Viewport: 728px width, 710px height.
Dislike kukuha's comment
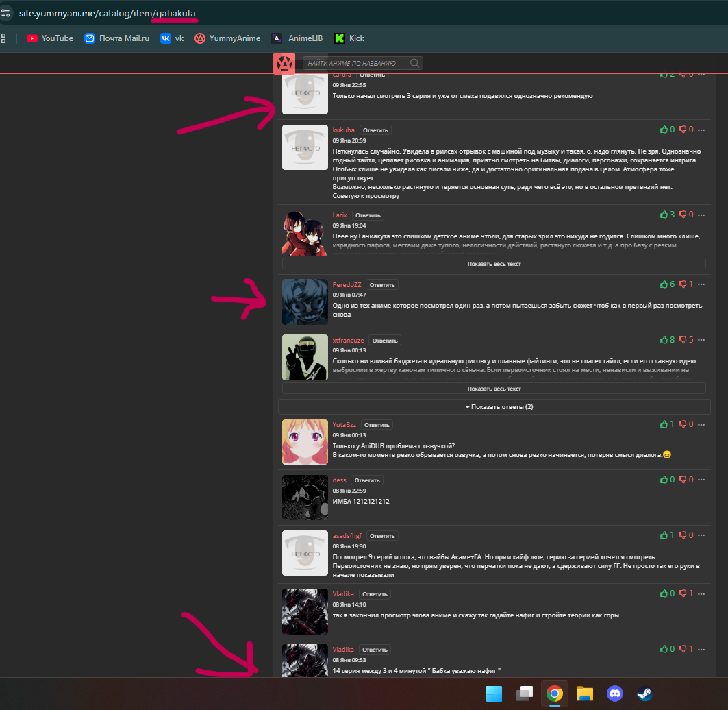coord(686,130)
